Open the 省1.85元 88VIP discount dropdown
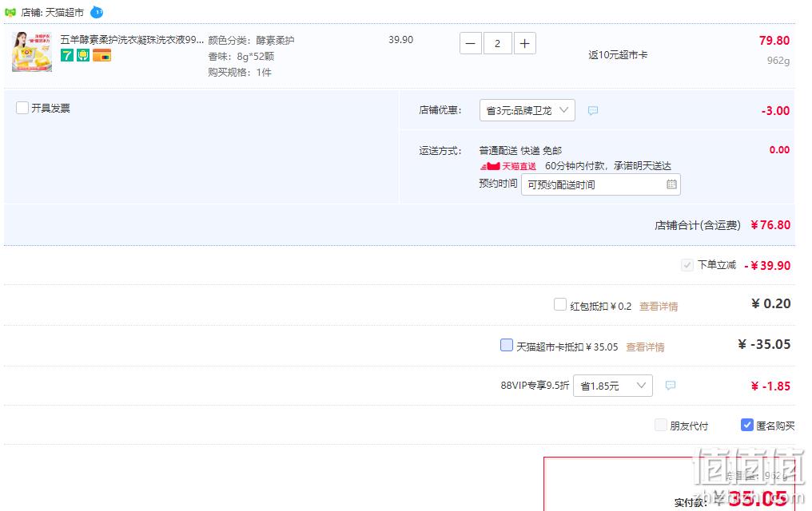Screen dimensions: 812x511 [x=613, y=386]
